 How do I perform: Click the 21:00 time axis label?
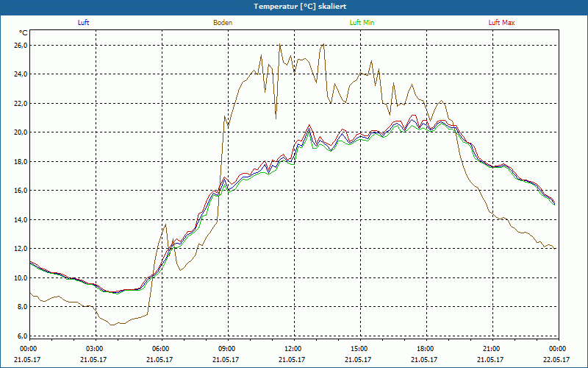coord(492,349)
